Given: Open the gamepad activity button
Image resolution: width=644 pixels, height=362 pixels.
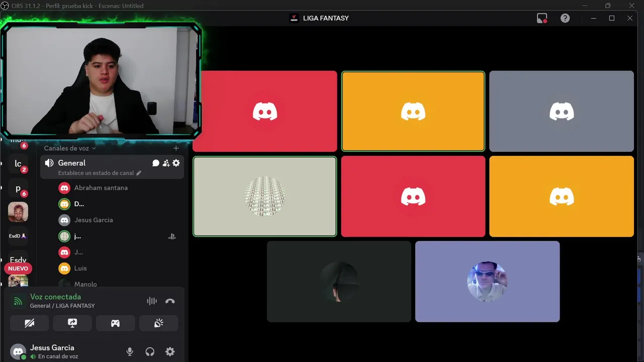Looking at the screenshot, I should (115, 323).
